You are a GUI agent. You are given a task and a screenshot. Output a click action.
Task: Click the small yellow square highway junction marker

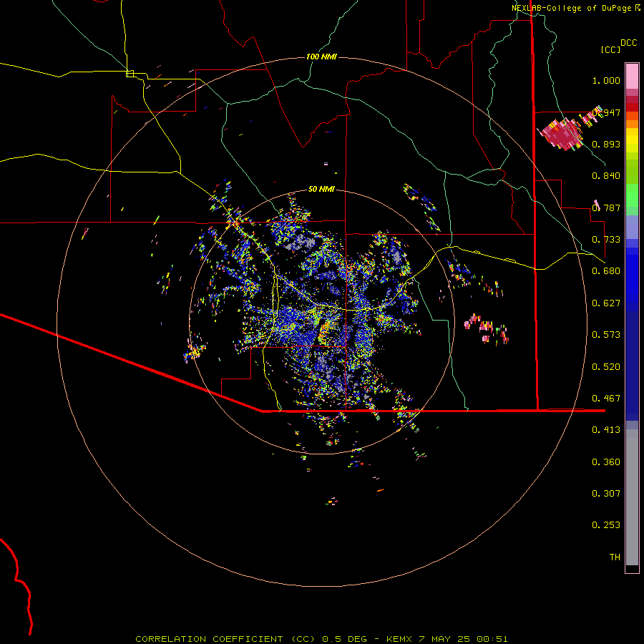pyautogui.click(x=130, y=74)
